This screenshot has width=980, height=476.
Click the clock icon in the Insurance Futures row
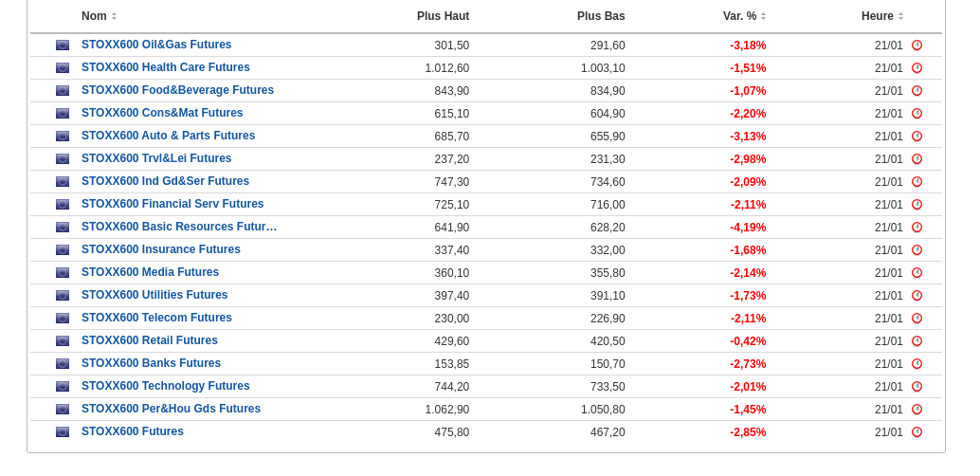pyautogui.click(x=916, y=250)
